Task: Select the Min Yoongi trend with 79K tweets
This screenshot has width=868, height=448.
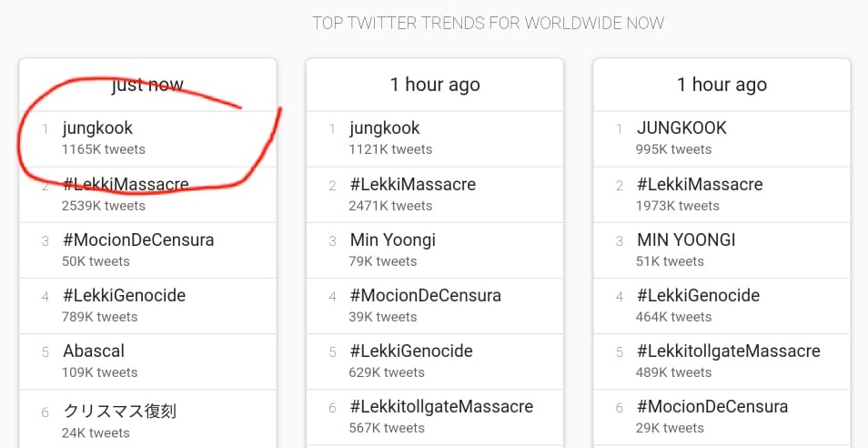Action: pos(392,240)
